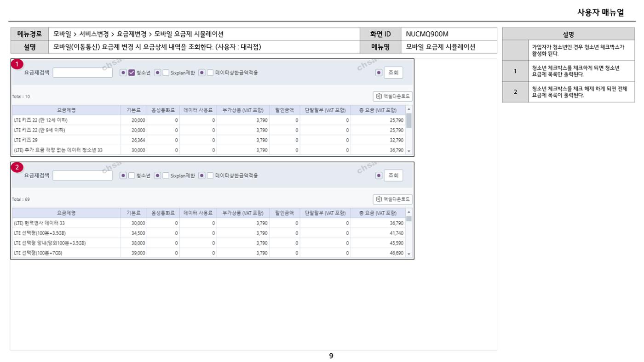
Task: Click 요금제검색 input in first panel
Action: [82, 73]
